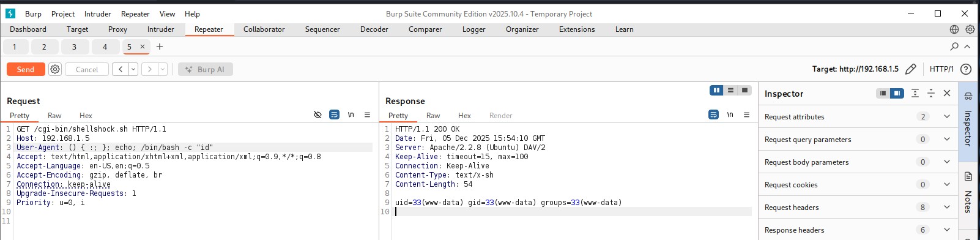This screenshot has height=240, width=980.
Task: Click the Burp Suite logo icon
Action: click(x=10, y=13)
